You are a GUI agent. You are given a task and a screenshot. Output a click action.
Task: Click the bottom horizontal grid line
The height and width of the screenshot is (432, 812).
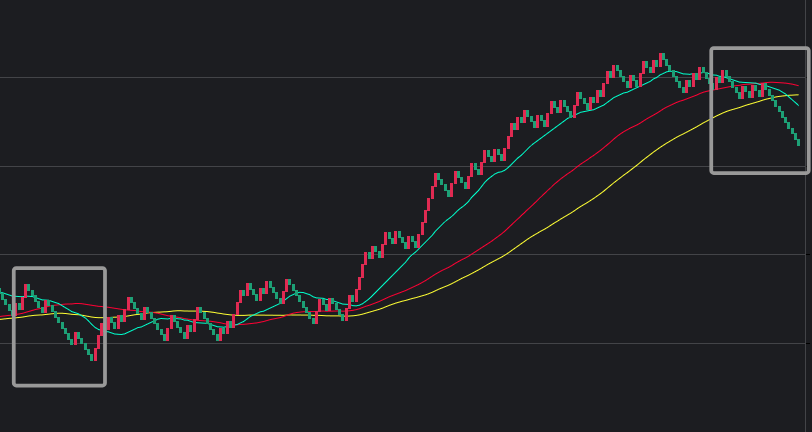(400, 343)
